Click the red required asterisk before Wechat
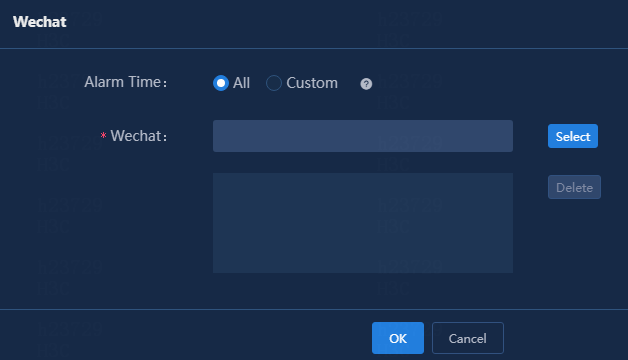Screen dimensions: 628x360 (x=103, y=136)
